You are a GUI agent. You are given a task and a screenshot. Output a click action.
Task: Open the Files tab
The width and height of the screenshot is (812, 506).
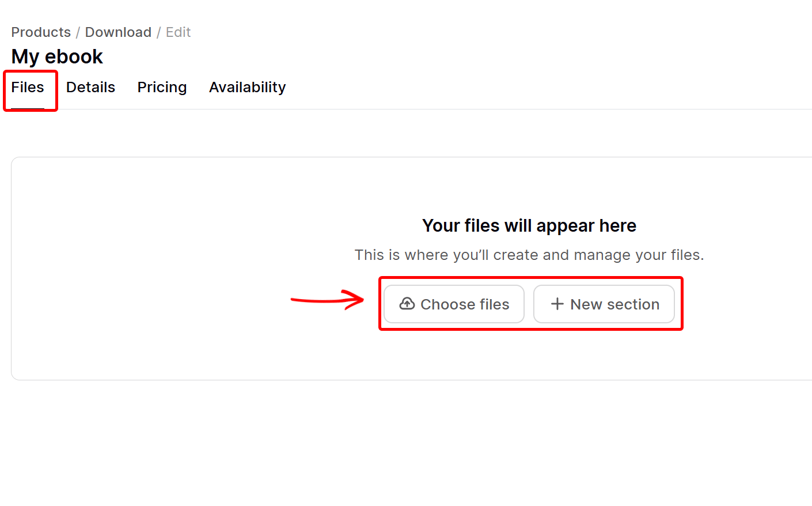click(28, 87)
